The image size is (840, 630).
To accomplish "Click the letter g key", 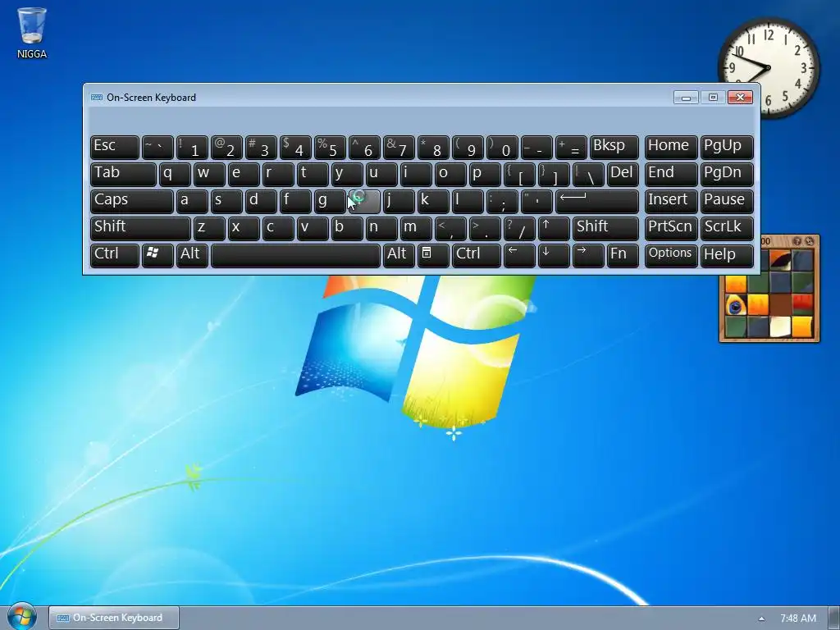I will [330, 202].
